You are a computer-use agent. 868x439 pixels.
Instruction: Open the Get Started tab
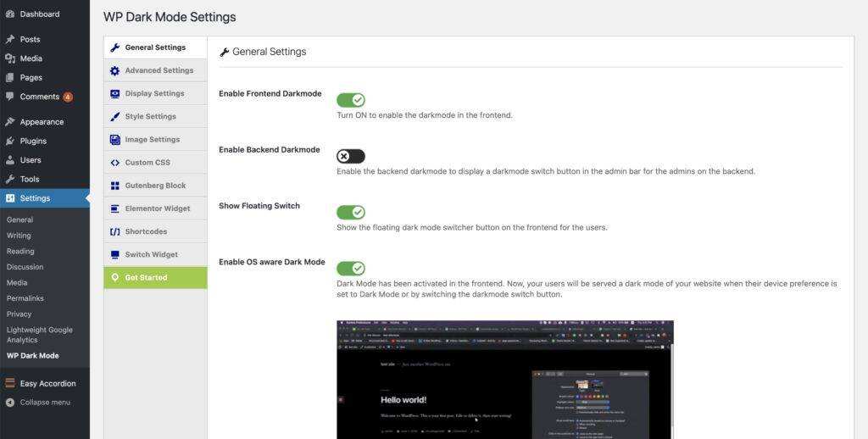click(x=156, y=277)
